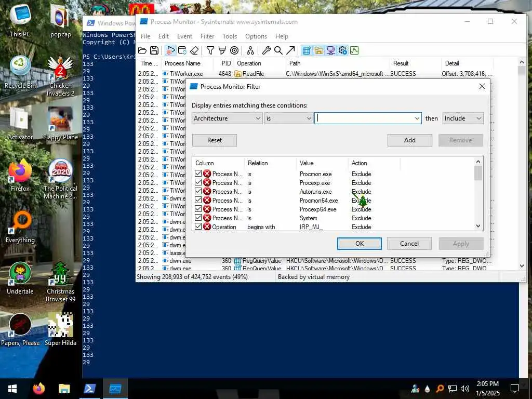Toggle Show Registry Activity icon
532x399 pixels.
click(x=307, y=50)
